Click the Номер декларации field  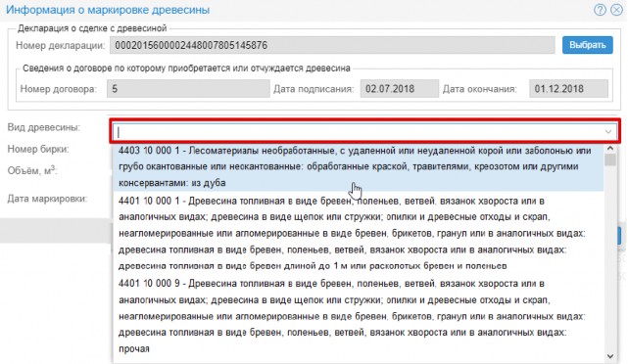pos(332,45)
